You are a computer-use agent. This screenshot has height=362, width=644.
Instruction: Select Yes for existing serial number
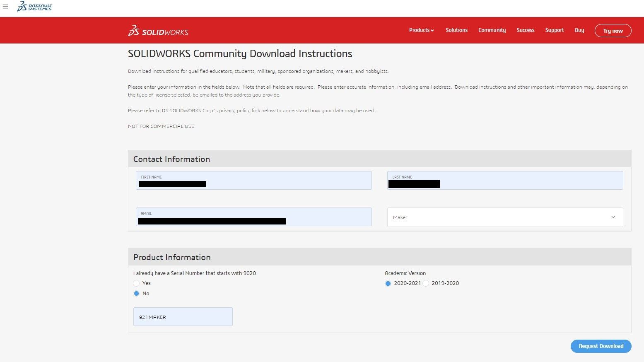click(x=136, y=283)
